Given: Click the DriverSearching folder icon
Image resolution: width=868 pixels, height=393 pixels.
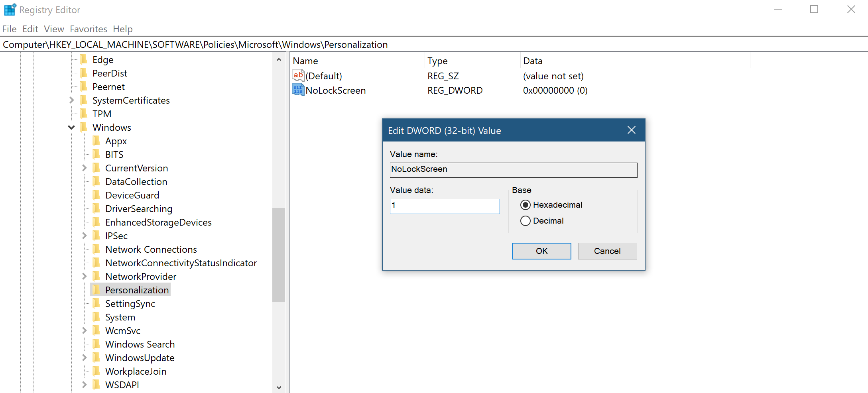Looking at the screenshot, I should click(x=96, y=209).
